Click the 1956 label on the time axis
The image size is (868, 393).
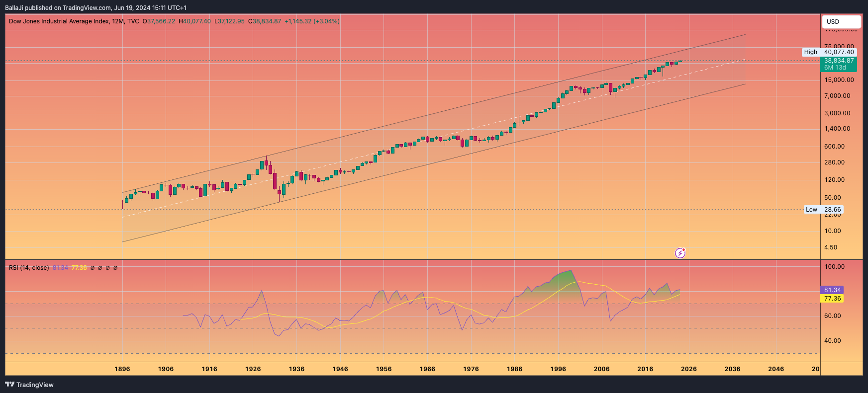pyautogui.click(x=384, y=369)
